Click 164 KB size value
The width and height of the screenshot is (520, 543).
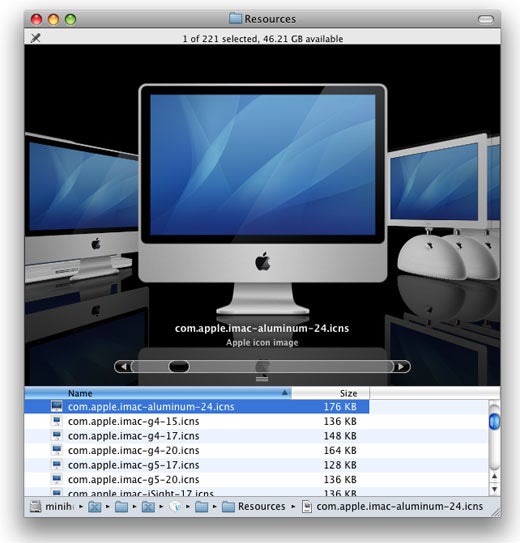pyautogui.click(x=340, y=450)
